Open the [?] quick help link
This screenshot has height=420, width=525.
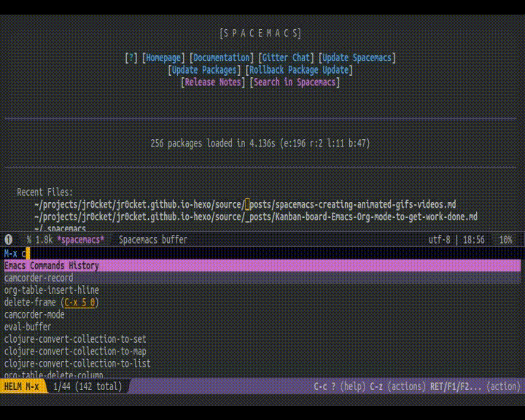click(131, 58)
